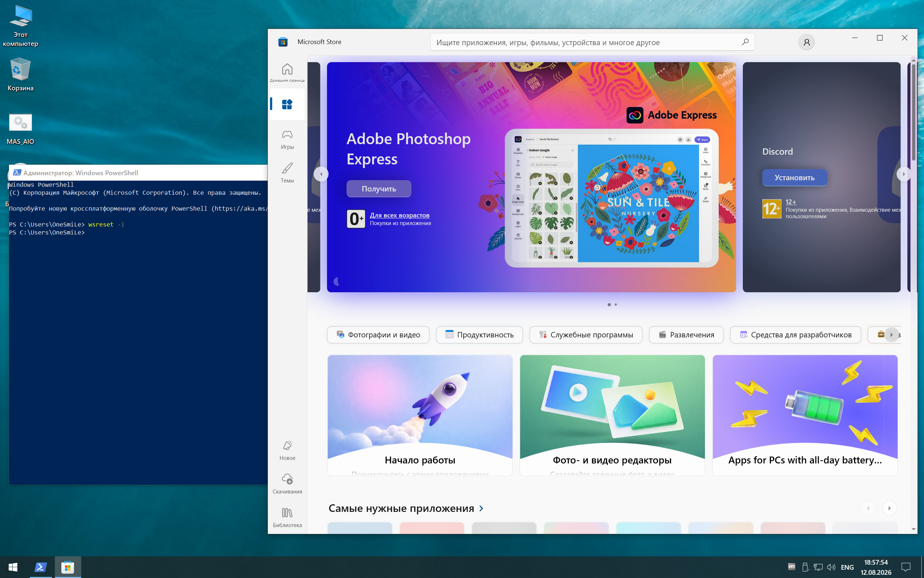Open the Adobe Express app screenshot

click(611, 198)
